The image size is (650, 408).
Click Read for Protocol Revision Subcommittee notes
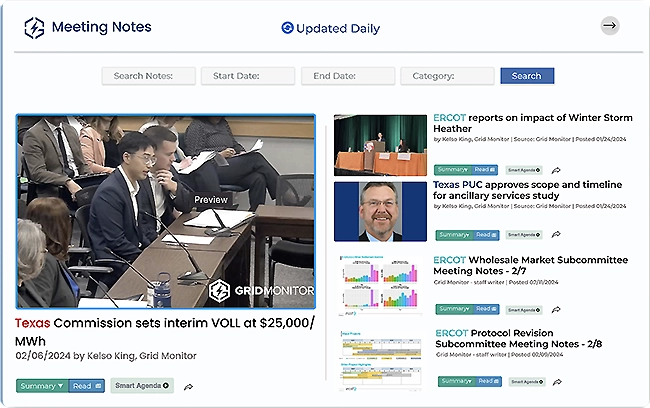click(489, 381)
